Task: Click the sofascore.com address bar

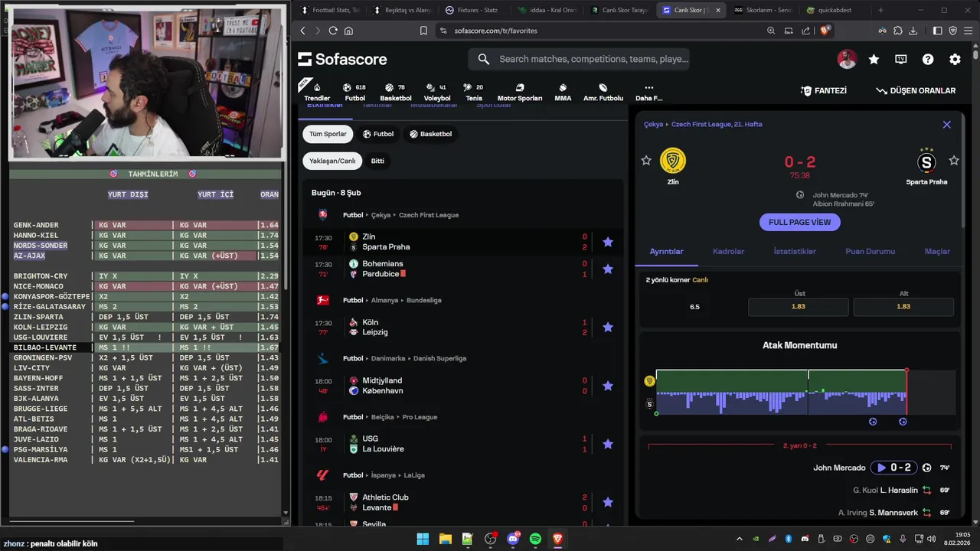Action: pyautogui.click(x=597, y=31)
